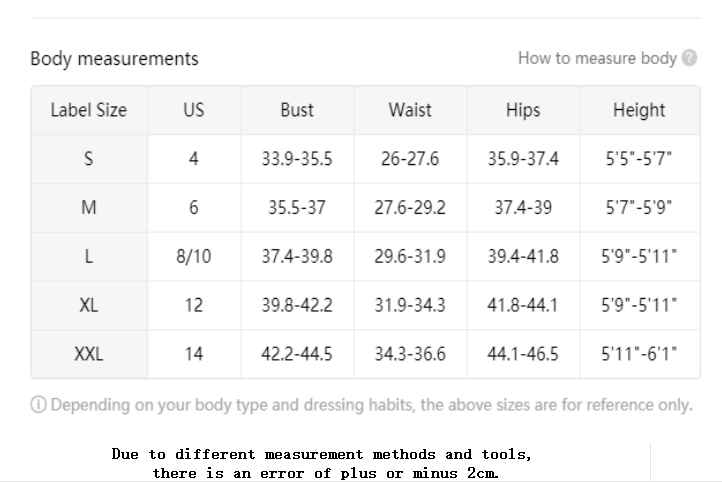
Task: Click the 8/10 US size cell
Action: click(x=194, y=256)
